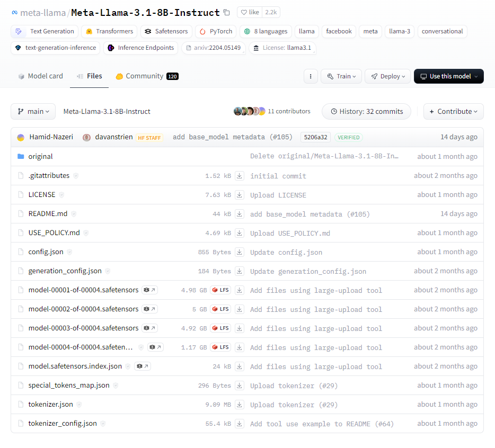This screenshot has width=495, height=448.
Task: Click LFS badge on model-00004 row
Action: point(220,347)
